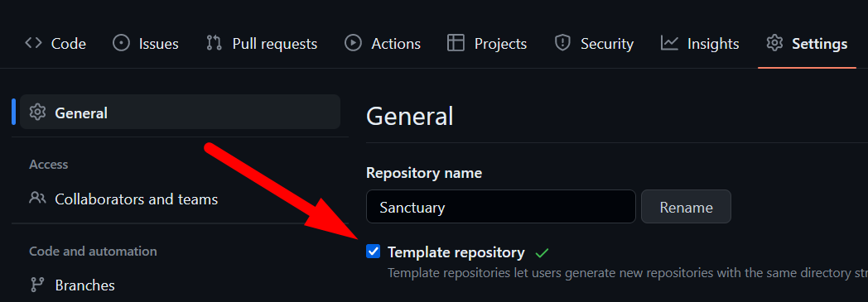
Task: Click the Pull requests branch icon
Action: coord(215,43)
